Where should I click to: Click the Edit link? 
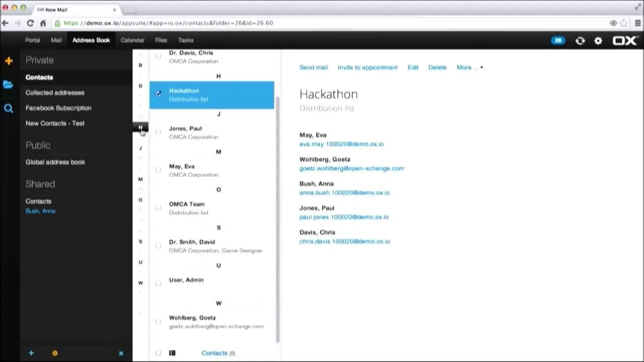click(413, 67)
